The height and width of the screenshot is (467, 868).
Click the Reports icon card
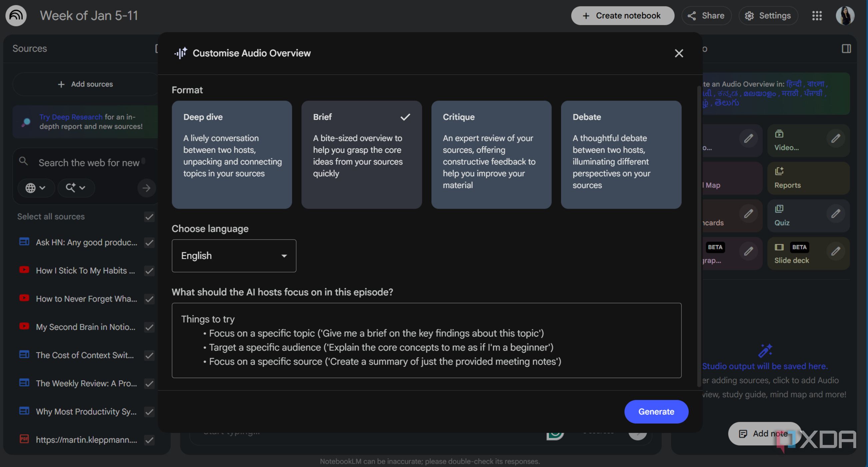(x=808, y=178)
